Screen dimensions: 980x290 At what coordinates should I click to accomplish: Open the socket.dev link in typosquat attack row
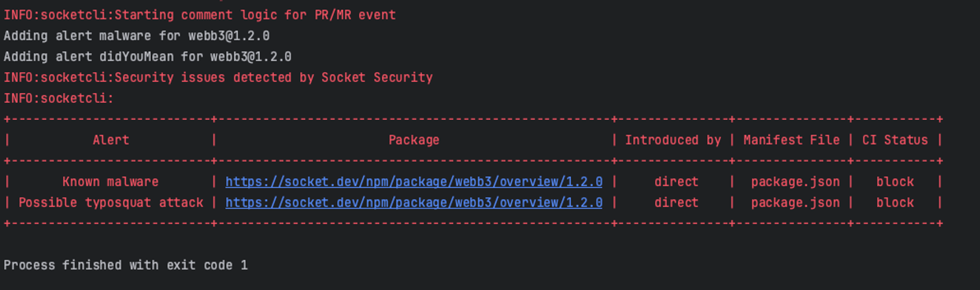[x=414, y=203]
